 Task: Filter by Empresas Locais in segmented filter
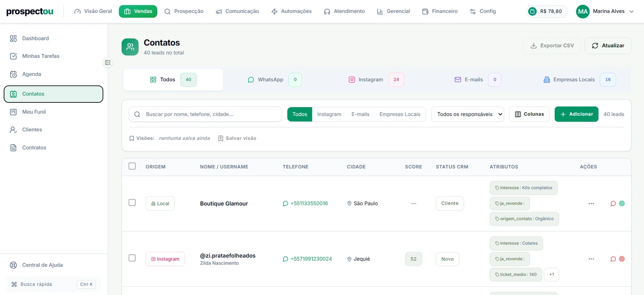pyautogui.click(x=400, y=114)
